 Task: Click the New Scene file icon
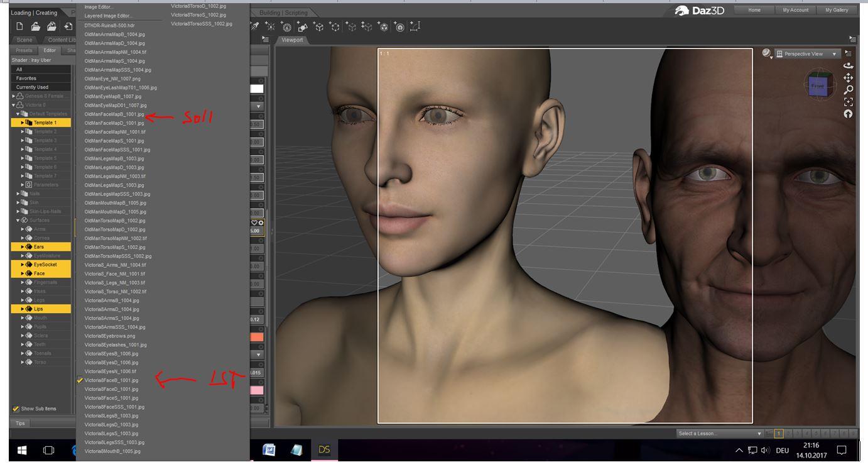click(x=20, y=26)
